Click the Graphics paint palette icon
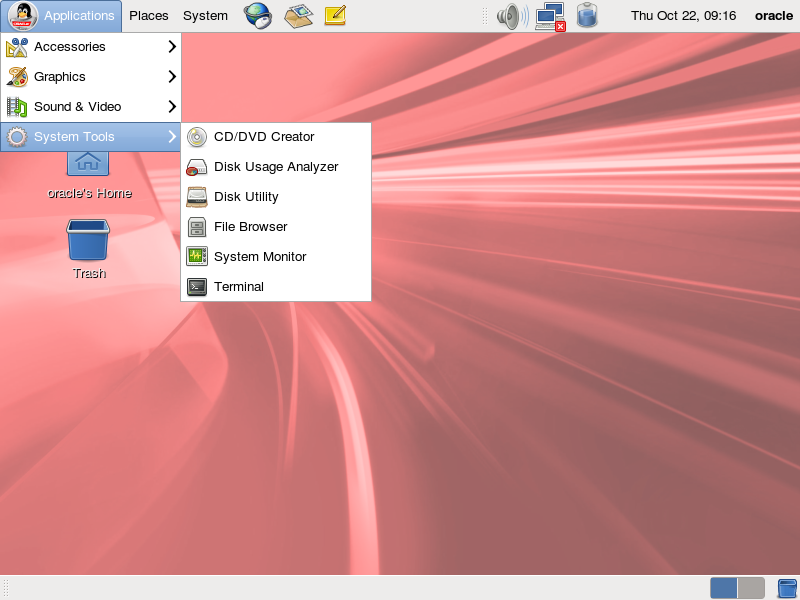The width and height of the screenshot is (800, 600). click(x=17, y=77)
